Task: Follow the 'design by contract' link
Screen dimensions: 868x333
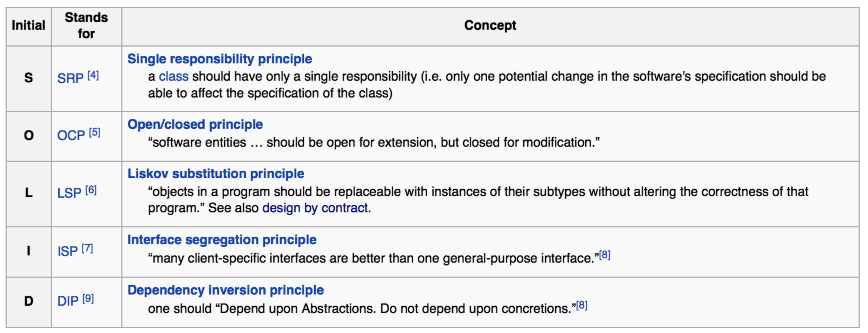Action: pos(315,208)
